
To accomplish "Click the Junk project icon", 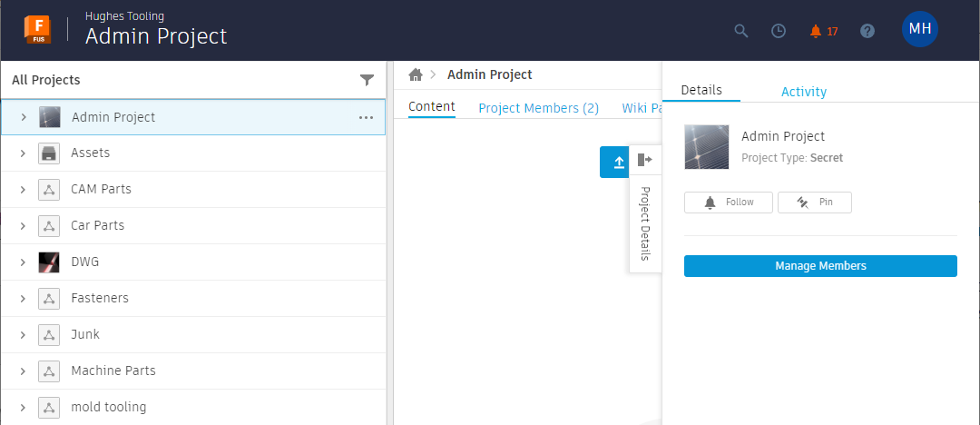I will click(x=49, y=334).
